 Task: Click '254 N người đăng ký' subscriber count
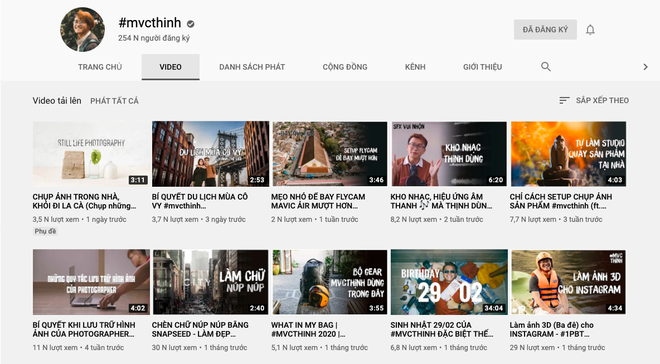154,38
